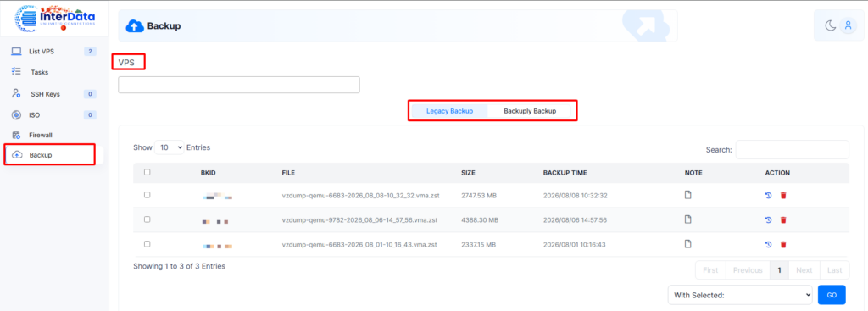Click the backup time 2026/08/01 10:16:43
Viewport: 868px width, 311px height.
575,244
